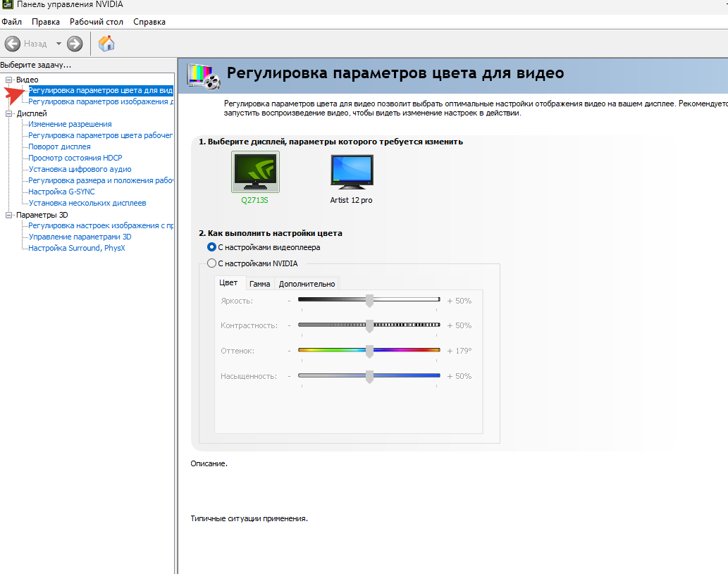
Task: Open 'Настройка G-SYNC' task link
Action: pyautogui.click(x=61, y=192)
